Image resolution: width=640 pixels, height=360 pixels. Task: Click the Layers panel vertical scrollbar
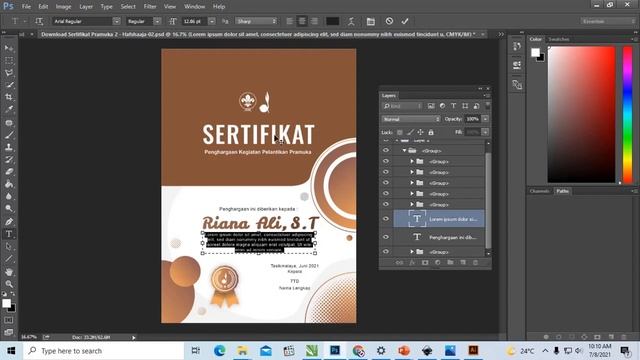pos(488,200)
